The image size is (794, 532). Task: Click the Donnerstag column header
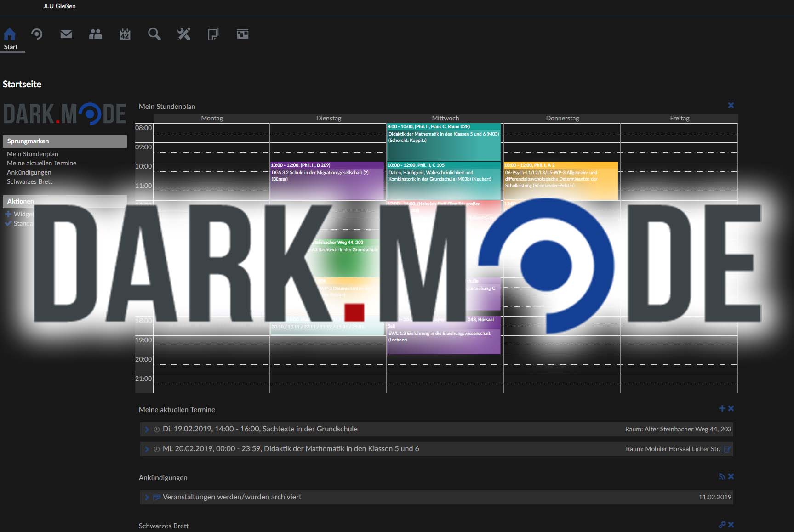pyautogui.click(x=562, y=118)
